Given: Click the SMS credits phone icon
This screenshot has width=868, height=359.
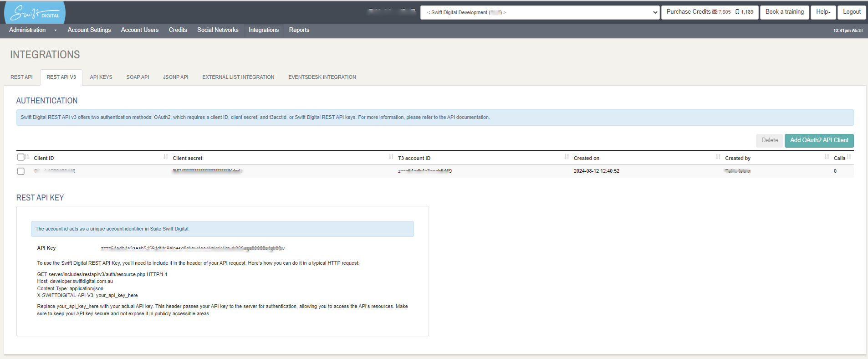Looking at the screenshot, I should click(737, 12).
